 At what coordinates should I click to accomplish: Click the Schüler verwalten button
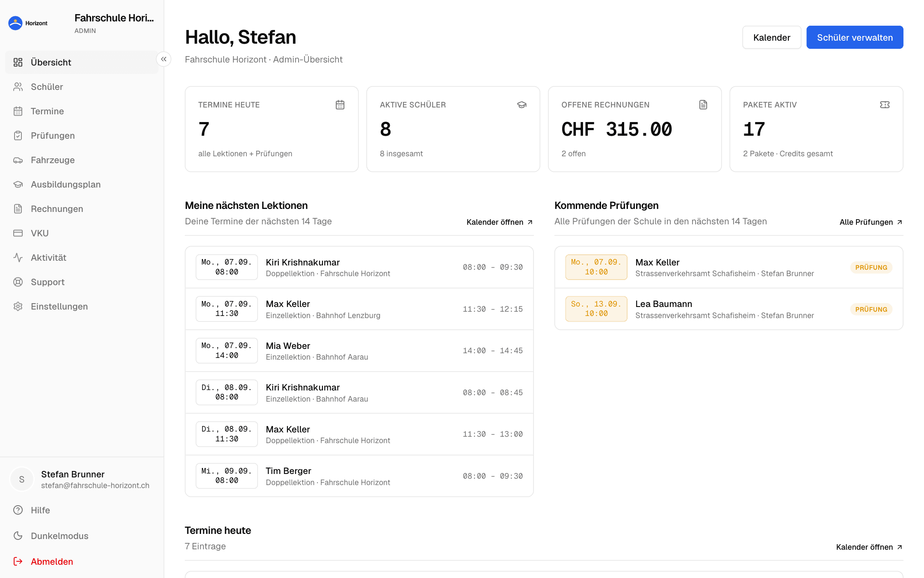pos(855,37)
